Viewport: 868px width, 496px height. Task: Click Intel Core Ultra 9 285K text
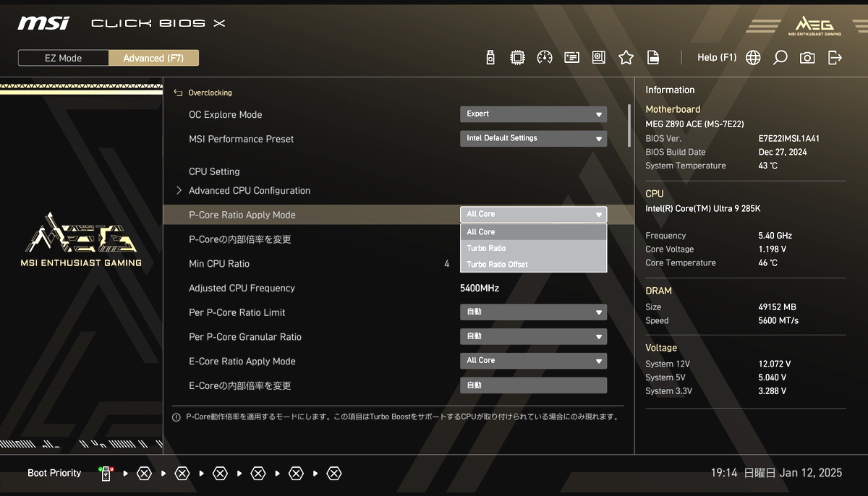tap(703, 208)
